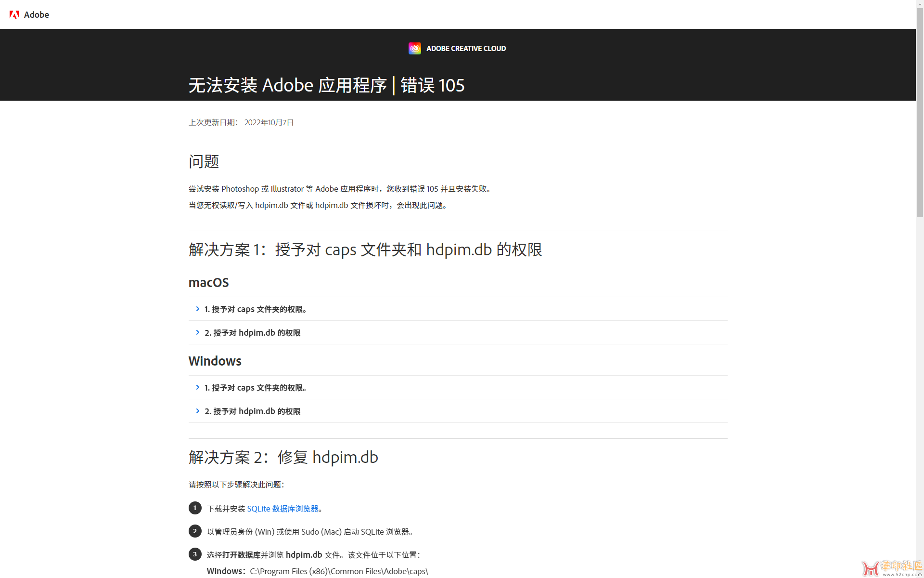Click the 请按照以下步骤解决此问题 text
The height and width of the screenshot is (578, 924).
point(237,485)
